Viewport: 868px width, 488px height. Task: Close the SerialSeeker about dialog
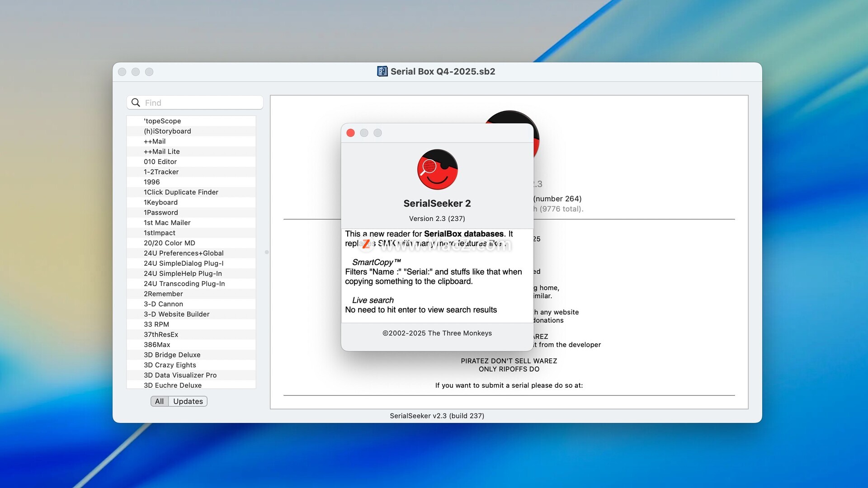coord(350,133)
